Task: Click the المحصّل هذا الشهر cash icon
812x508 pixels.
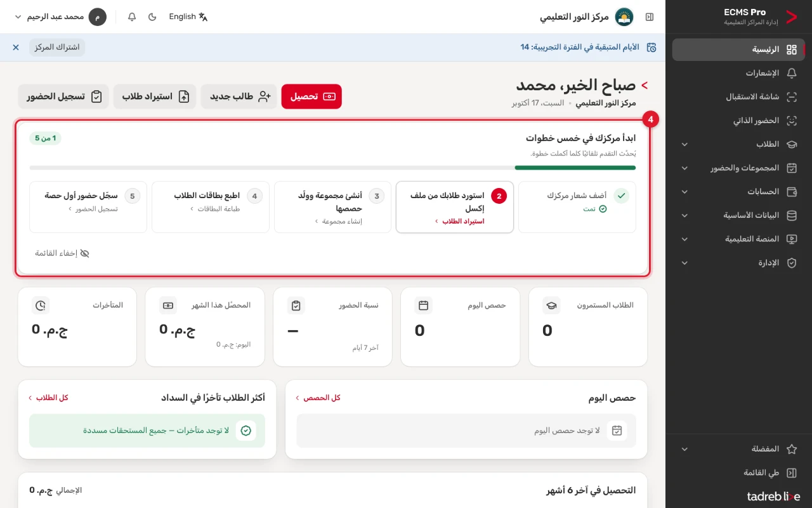Action: pyautogui.click(x=168, y=305)
